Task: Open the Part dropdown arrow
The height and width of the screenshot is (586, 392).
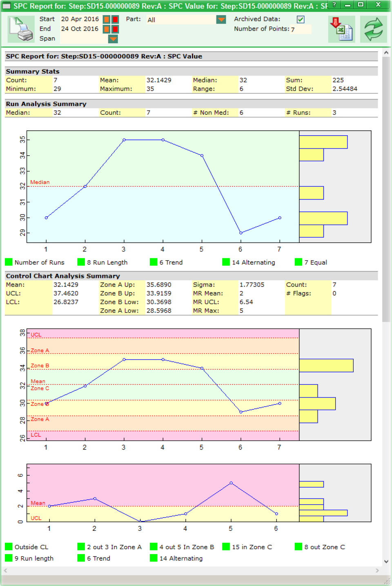Action: (x=220, y=19)
